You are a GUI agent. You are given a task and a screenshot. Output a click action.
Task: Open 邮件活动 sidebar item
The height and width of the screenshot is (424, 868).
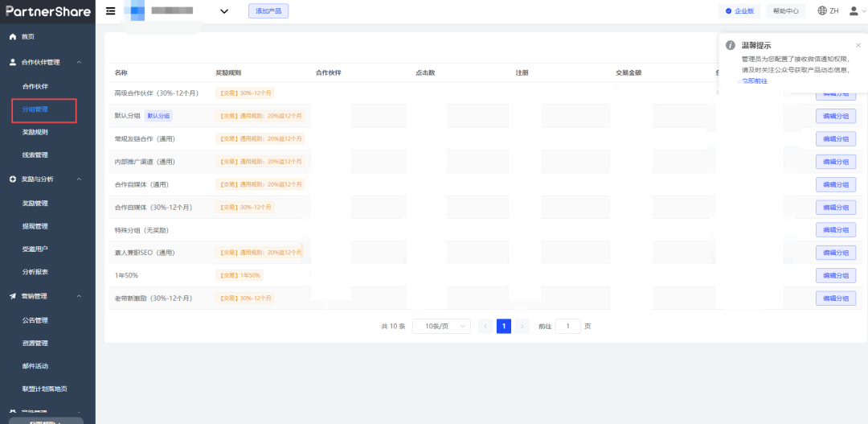pos(35,366)
